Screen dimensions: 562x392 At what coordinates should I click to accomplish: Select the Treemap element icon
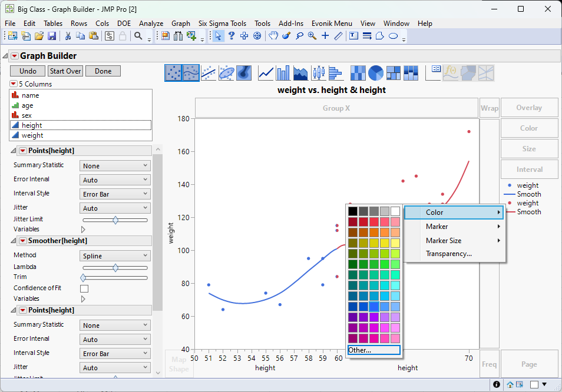(394, 73)
